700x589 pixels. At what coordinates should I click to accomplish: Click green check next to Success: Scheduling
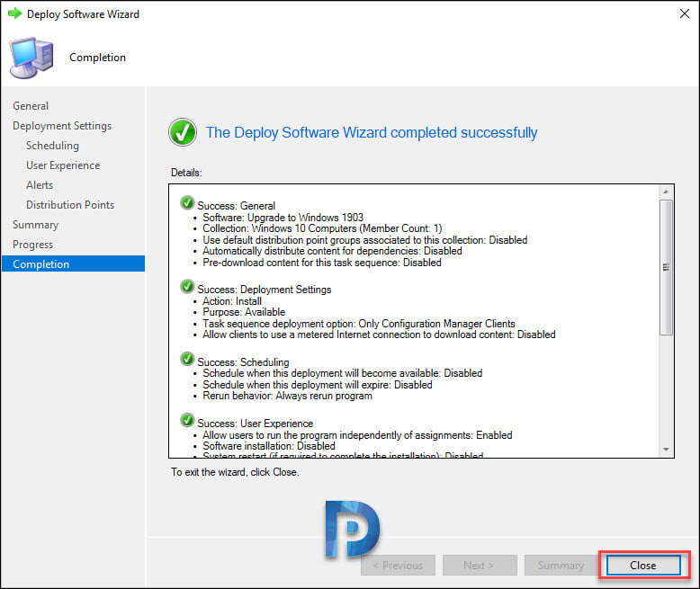coord(187,359)
